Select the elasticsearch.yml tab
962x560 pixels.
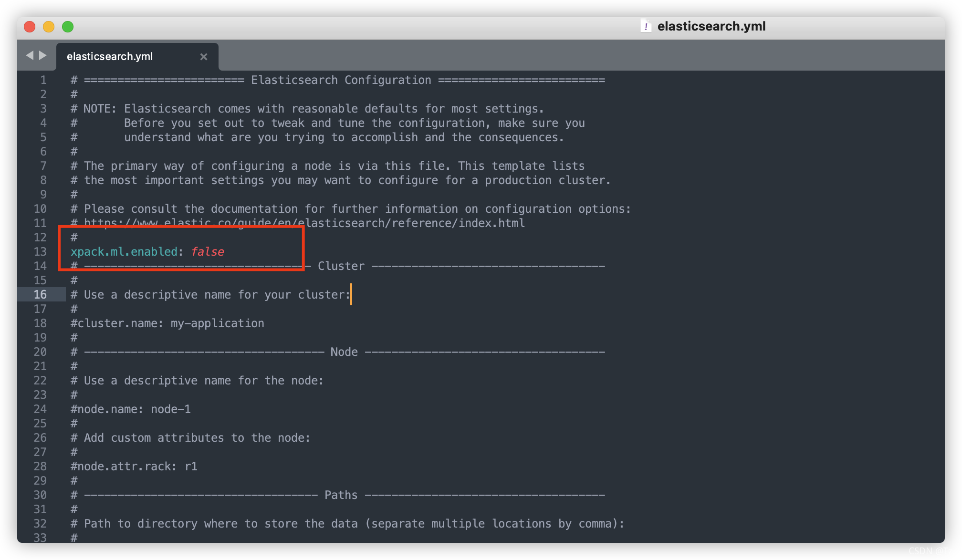tap(137, 57)
